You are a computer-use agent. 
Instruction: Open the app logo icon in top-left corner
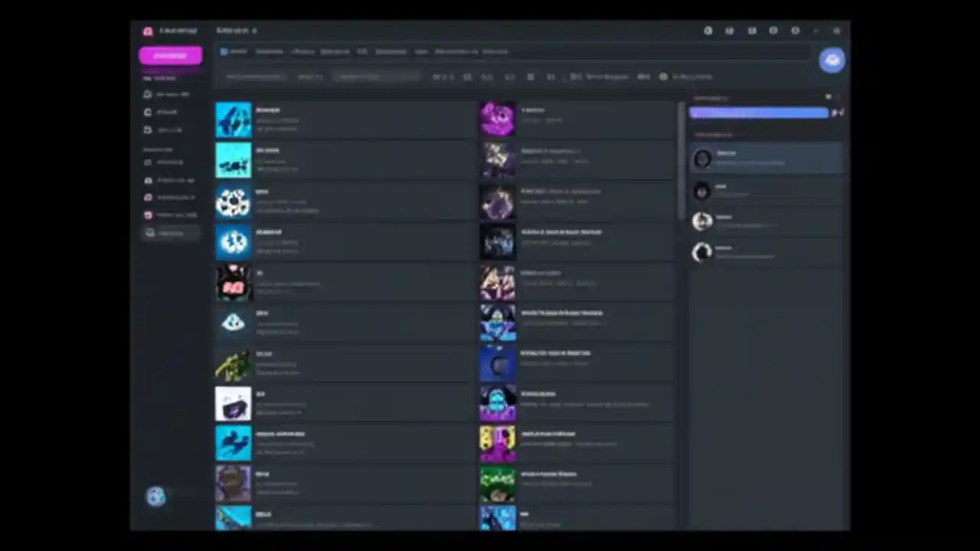[x=147, y=31]
